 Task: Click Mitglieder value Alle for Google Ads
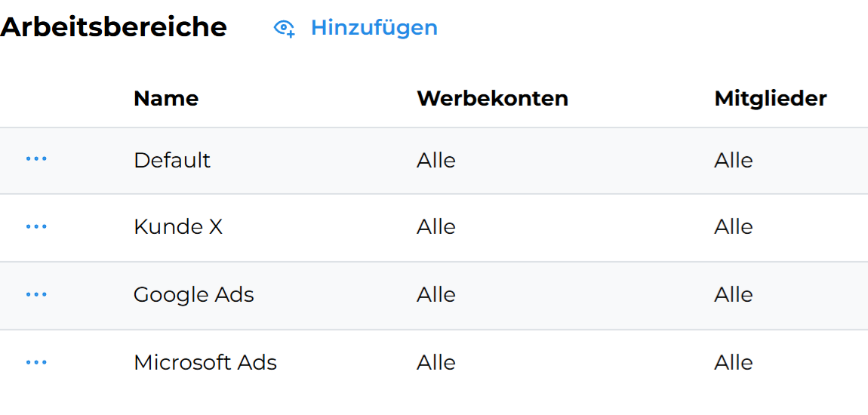[734, 294]
